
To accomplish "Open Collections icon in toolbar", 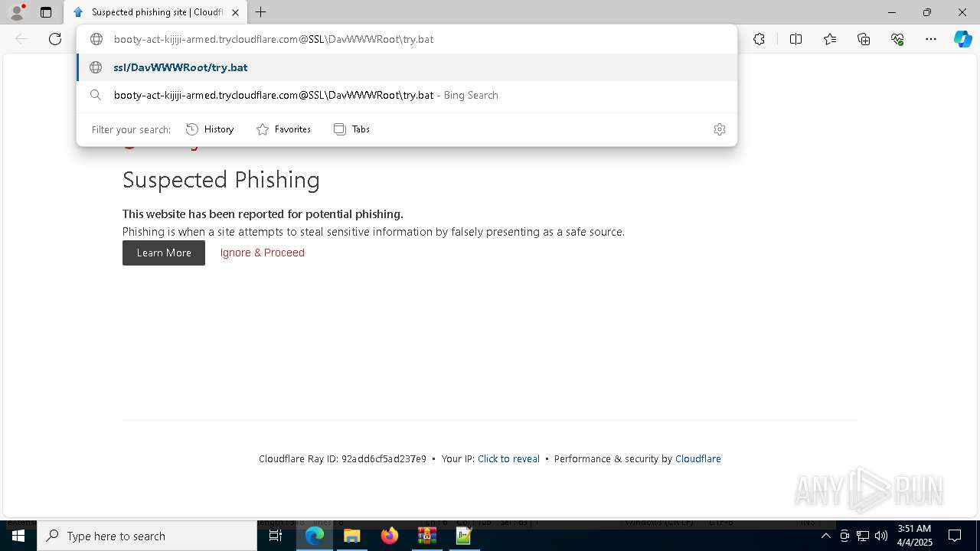I will pyautogui.click(x=864, y=39).
